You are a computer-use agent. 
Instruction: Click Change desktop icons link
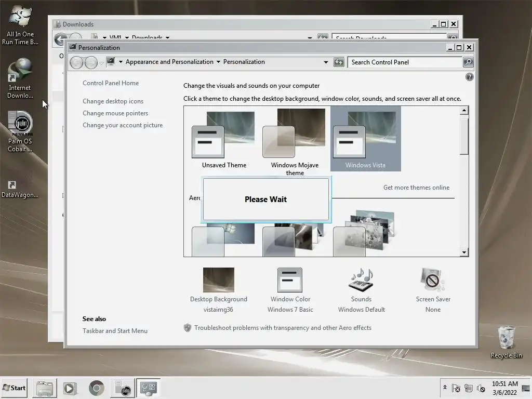pyautogui.click(x=113, y=101)
